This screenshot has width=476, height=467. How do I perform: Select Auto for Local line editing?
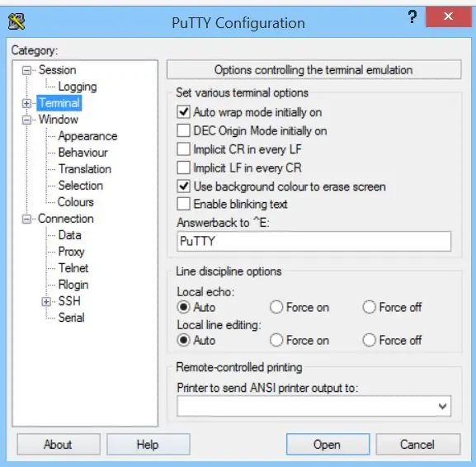184,340
